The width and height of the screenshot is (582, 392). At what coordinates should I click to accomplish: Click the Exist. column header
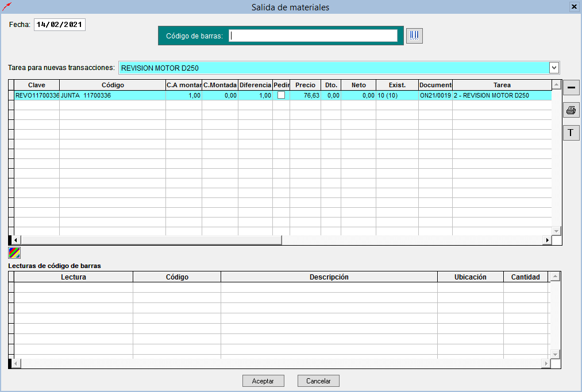[397, 85]
